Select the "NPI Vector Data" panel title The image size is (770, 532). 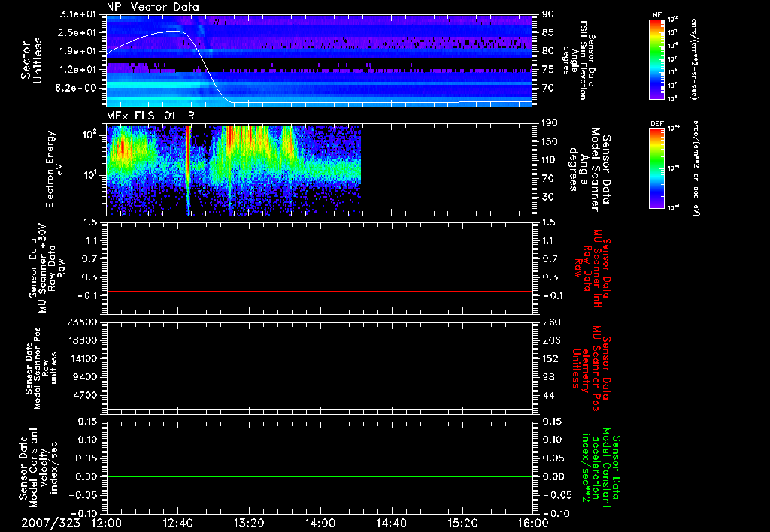(153, 7)
